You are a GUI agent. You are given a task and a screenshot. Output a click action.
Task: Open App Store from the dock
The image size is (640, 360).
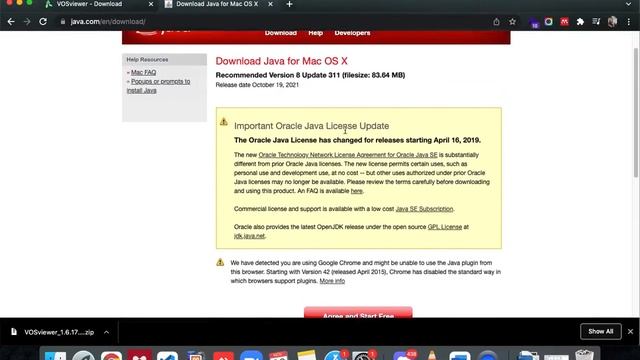coord(335,356)
